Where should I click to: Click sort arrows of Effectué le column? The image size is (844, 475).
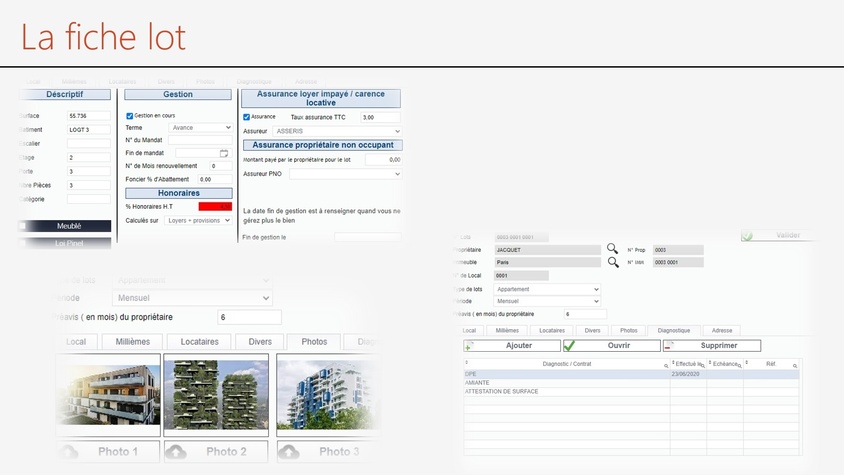pyautogui.click(x=673, y=362)
